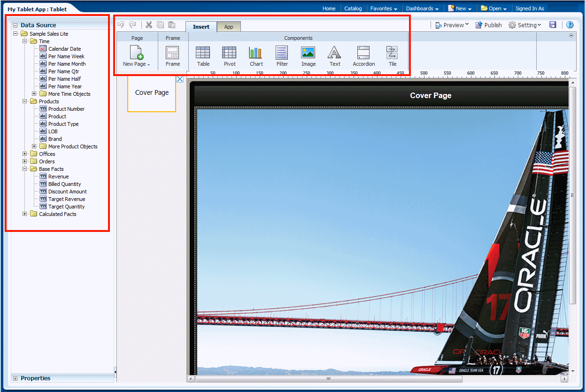
Task: Expand the Calculated Facts folder
Action: (25, 214)
